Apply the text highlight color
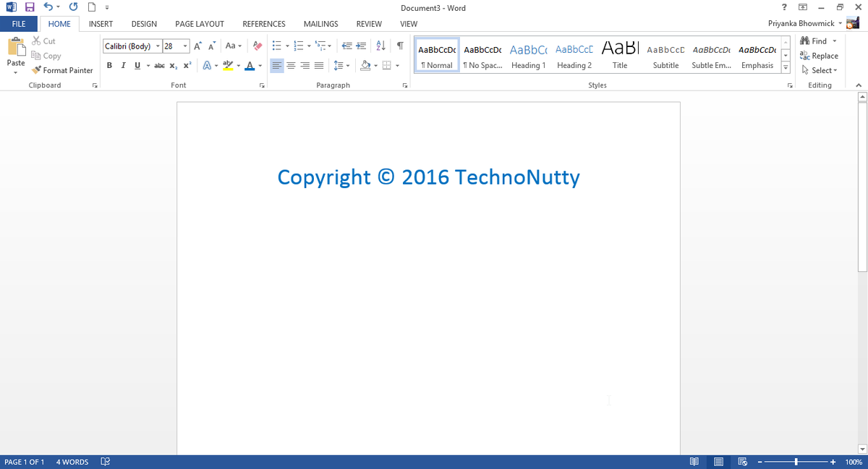This screenshot has width=868, height=469. pyautogui.click(x=228, y=65)
